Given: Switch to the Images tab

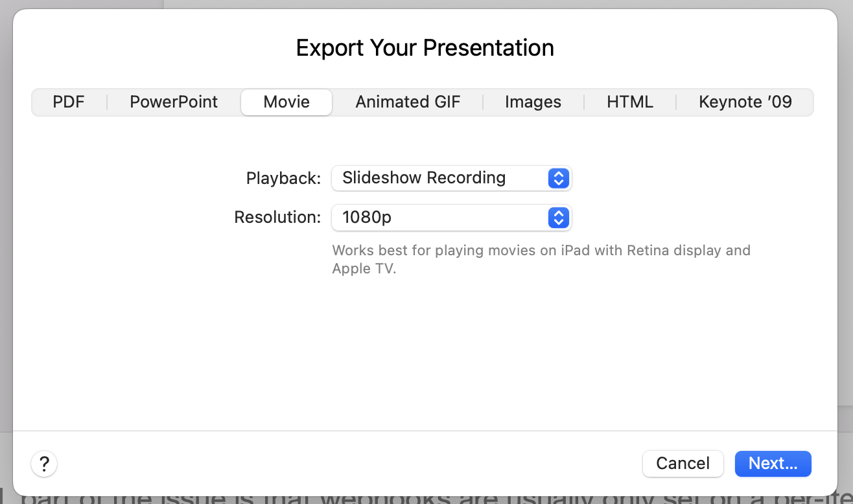Looking at the screenshot, I should [533, 102].
